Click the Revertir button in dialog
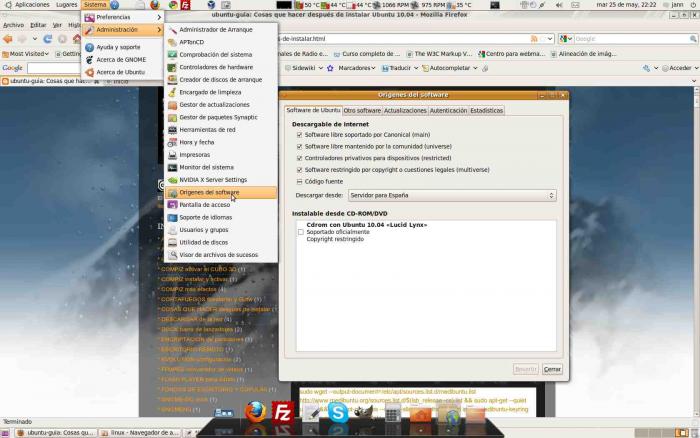The image size is (700, 438). [525, 369]
